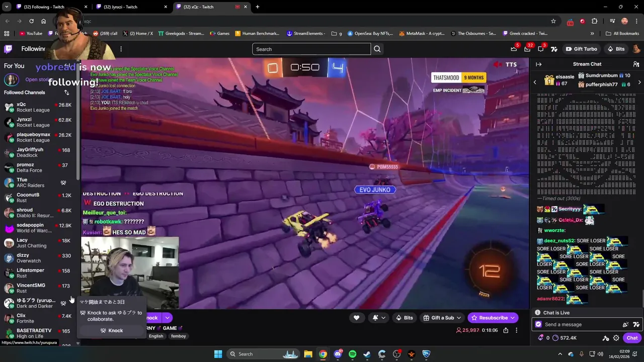
Task: Click the Chrome extensions puzzle icon
Action: tap(595, 21)
